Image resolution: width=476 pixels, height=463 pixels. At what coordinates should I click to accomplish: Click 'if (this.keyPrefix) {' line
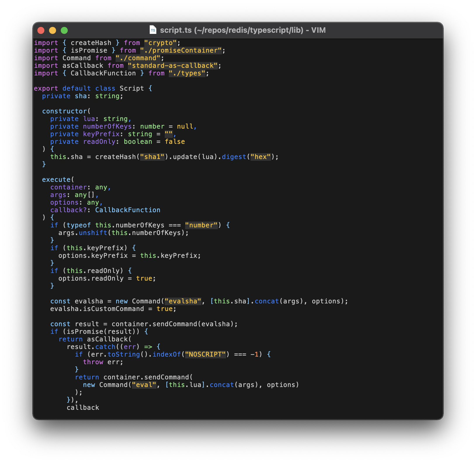[x=93, y=248]
